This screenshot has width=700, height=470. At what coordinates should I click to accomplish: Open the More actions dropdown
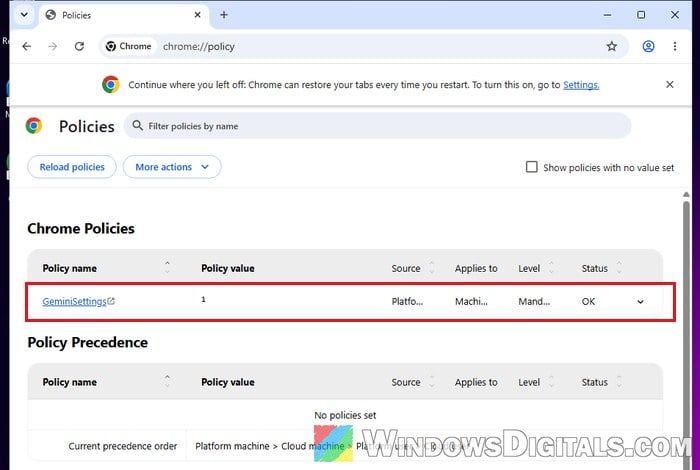(x=172, y=167)
